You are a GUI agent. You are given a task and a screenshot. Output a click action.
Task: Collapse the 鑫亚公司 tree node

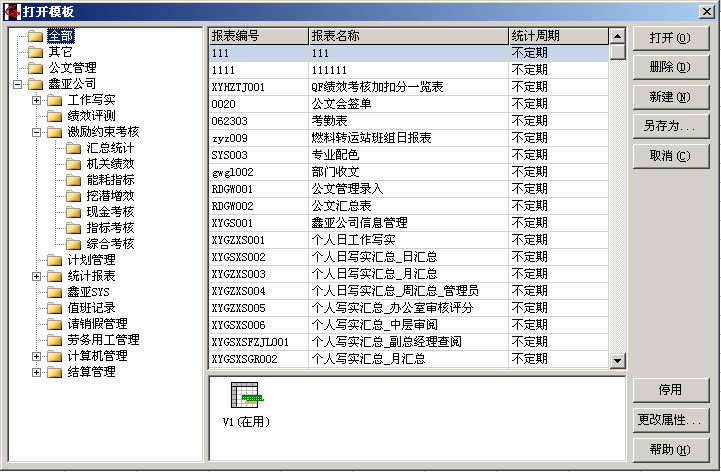tap(18, 84)
